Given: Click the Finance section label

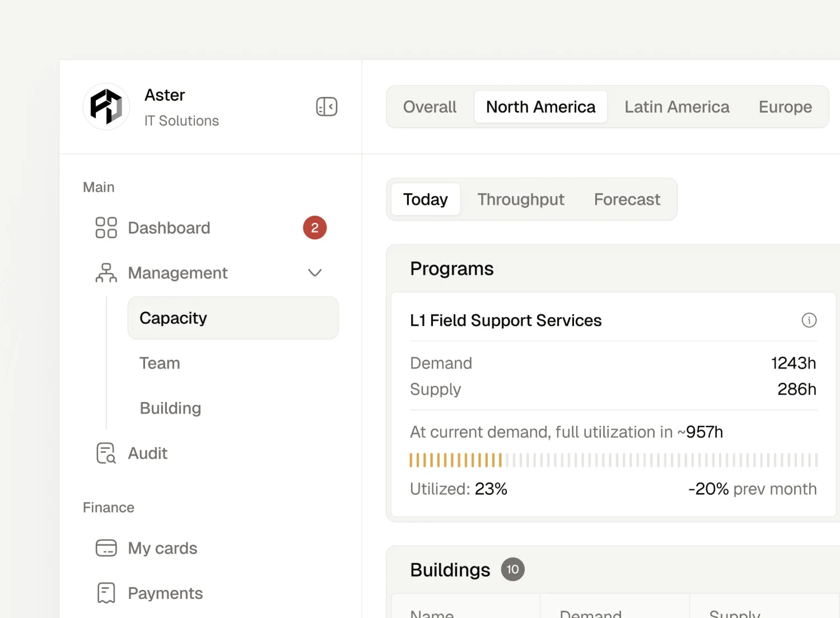Looking at the screenshot, I should click(109, 508).
